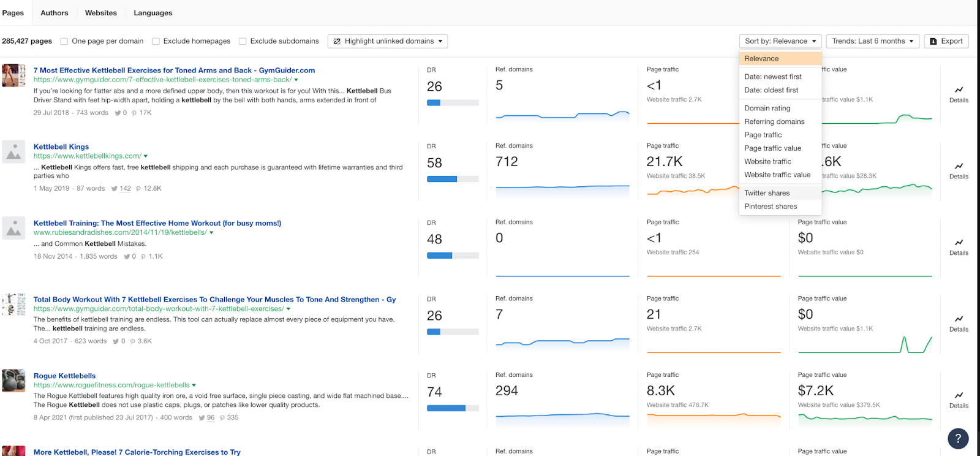Image resolution: width=980 pixels, height=456 pixels.
Task: Click the Export button
Action: [946, 41]
